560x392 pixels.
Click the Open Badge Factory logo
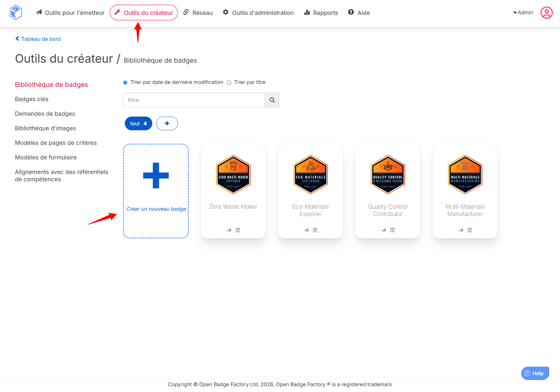[x=16, y=13]
